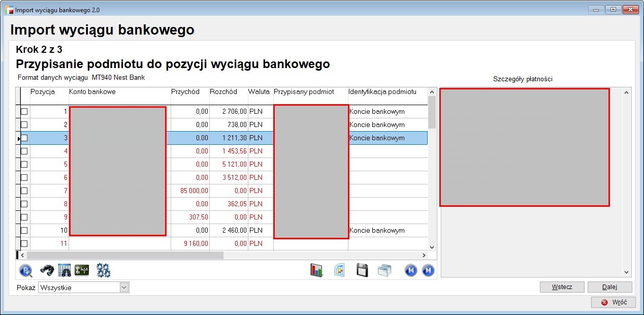This screenshot has height=315, width=644.
Task: Click the stacked windows icon
Action: pyautogui.click(x=384, y=270)
